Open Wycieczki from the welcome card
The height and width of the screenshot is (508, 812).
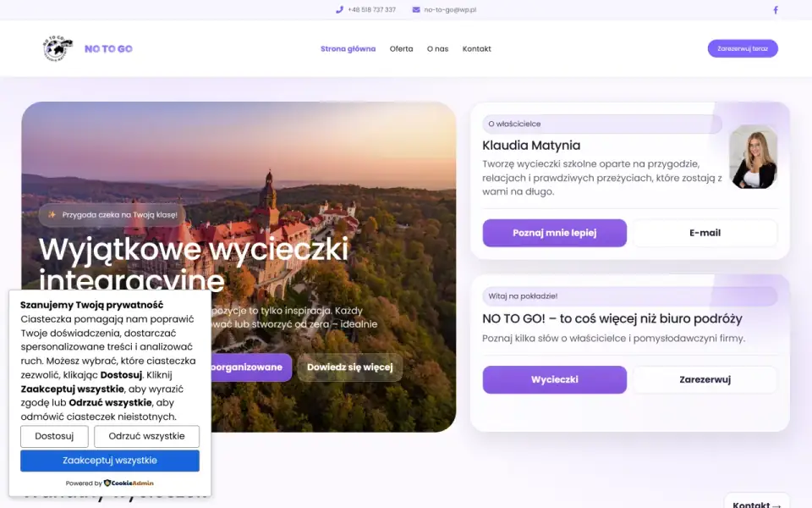(555, 379)
